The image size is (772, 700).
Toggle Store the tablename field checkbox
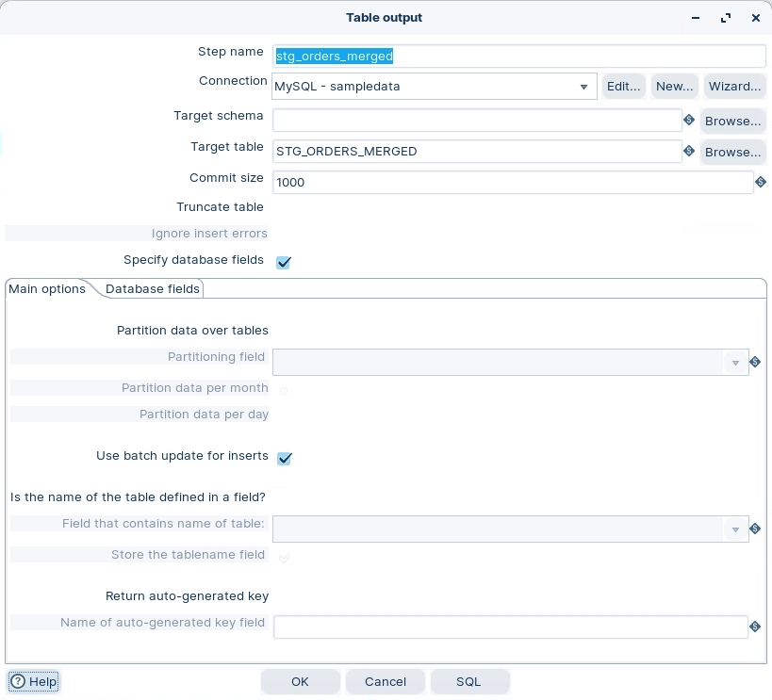coord(284,558)
